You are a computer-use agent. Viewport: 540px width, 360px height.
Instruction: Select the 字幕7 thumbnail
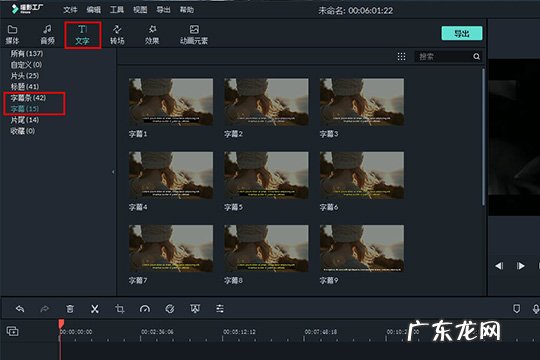(171, 248)
